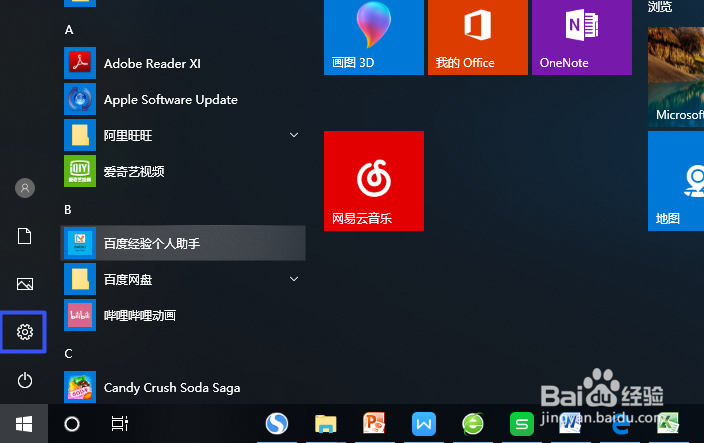Open Candy Crush Soda Saga
This screenshot has width=704, height=443.
point(183,387)
